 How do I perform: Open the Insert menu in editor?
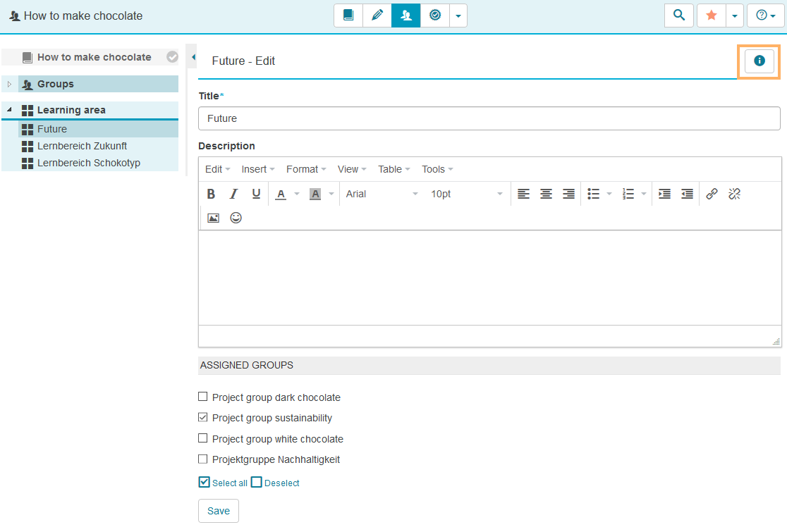click(x=257, y=169)
